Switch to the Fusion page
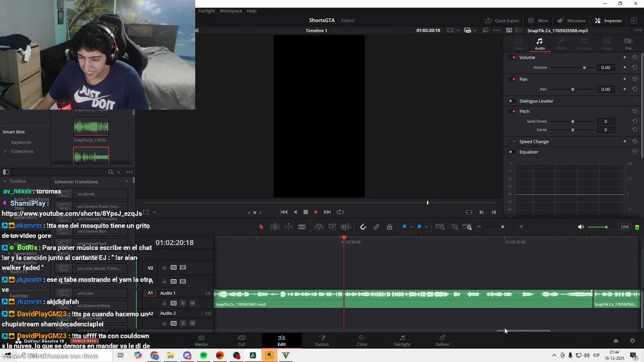Screen dimensions: 644x362 click(322, 340)
